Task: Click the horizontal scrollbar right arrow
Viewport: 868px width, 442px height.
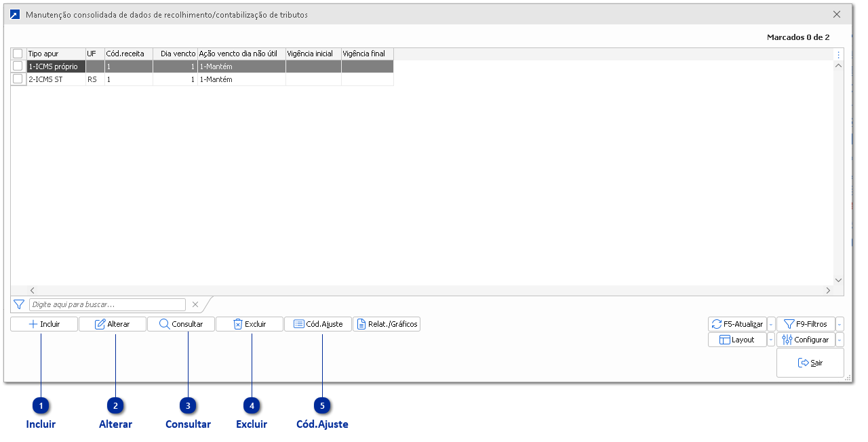Action: [828, 290]
